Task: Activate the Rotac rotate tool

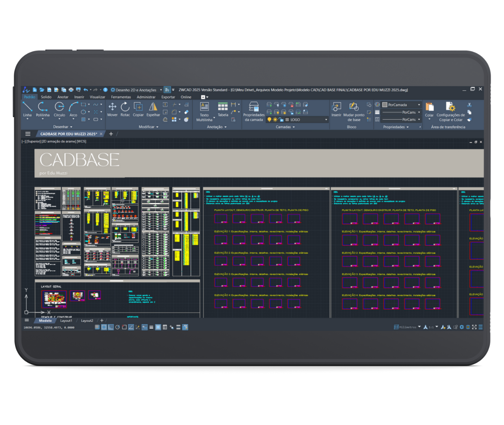Action: (x=125, y=109)
